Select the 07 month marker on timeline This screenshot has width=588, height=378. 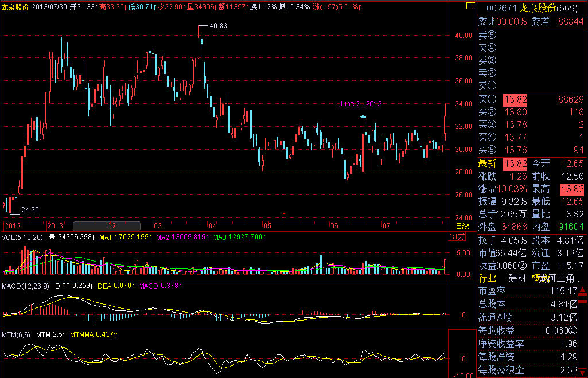pos(387,225)
